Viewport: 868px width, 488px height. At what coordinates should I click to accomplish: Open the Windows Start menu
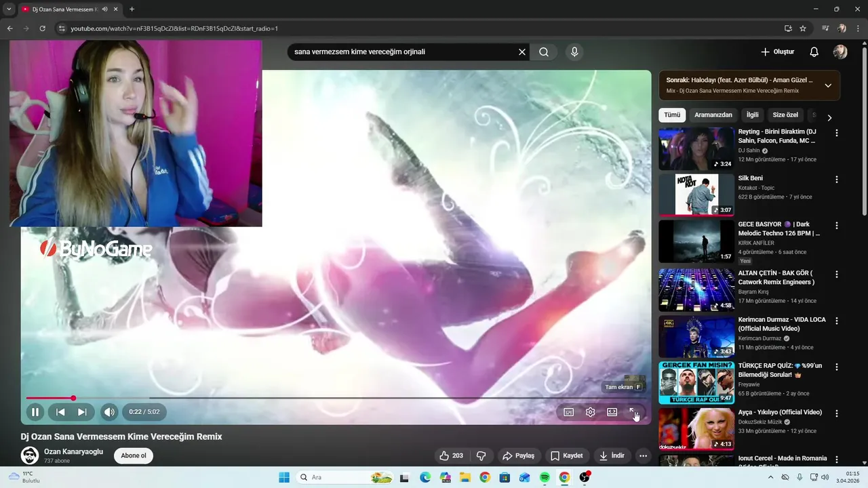coord(284,477)
